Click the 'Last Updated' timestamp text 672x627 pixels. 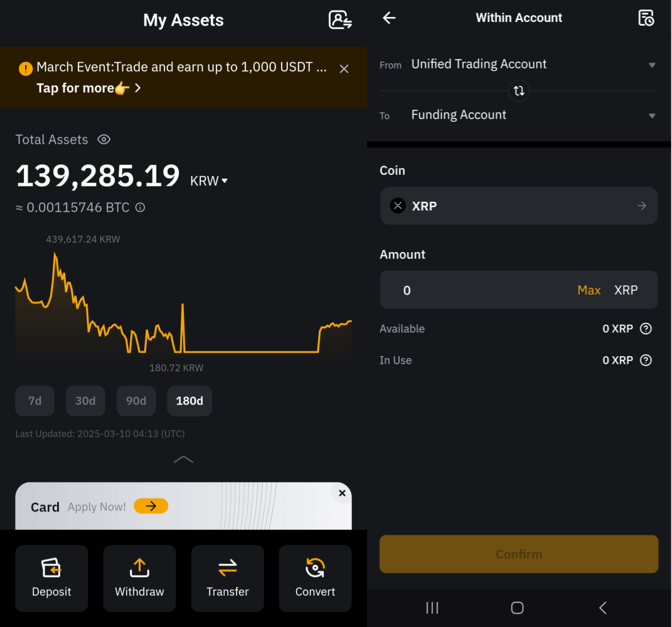pyautogui.click(x=100, y=434)
